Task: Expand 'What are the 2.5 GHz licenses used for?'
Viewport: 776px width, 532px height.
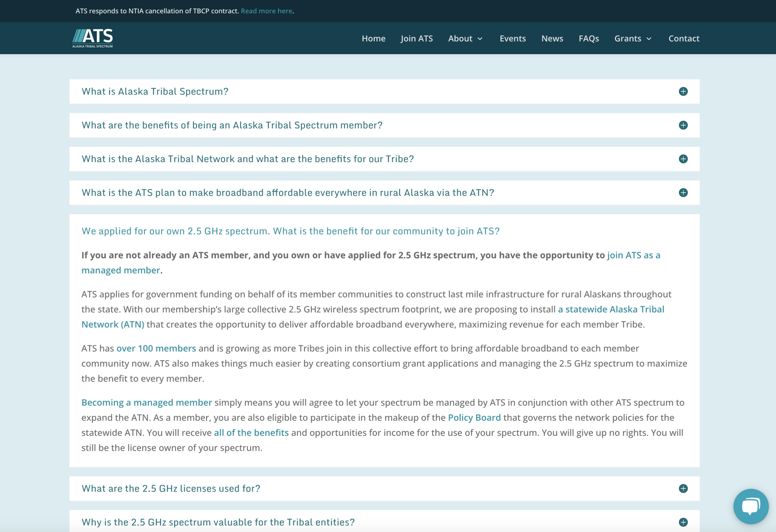Action: coord(171,488)
